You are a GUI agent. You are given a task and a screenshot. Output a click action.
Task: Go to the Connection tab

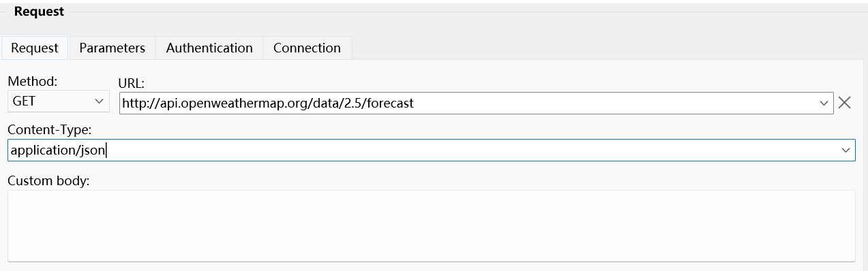pos(307,48)
